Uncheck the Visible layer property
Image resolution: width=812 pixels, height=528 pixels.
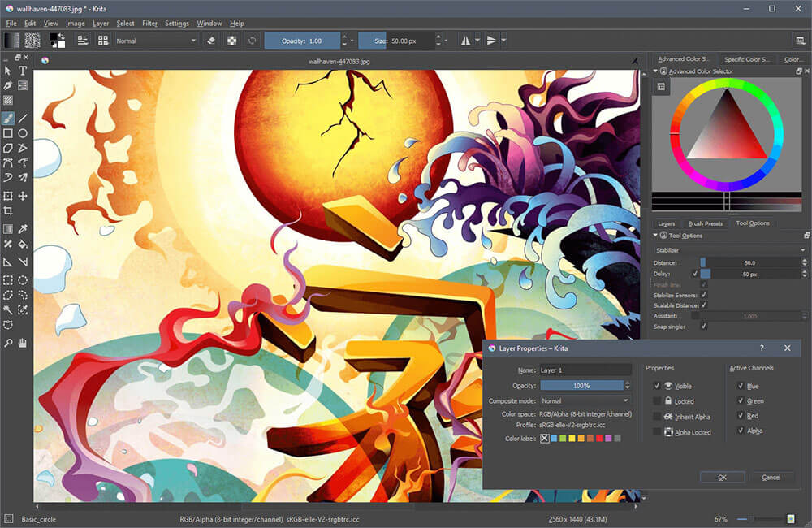pyautogui.click(x=657, y=386)
